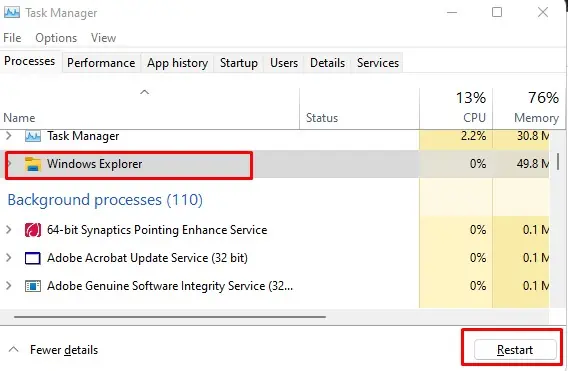568x371 pixels.
Task: Click the Restart button
Action: [515, 350]
